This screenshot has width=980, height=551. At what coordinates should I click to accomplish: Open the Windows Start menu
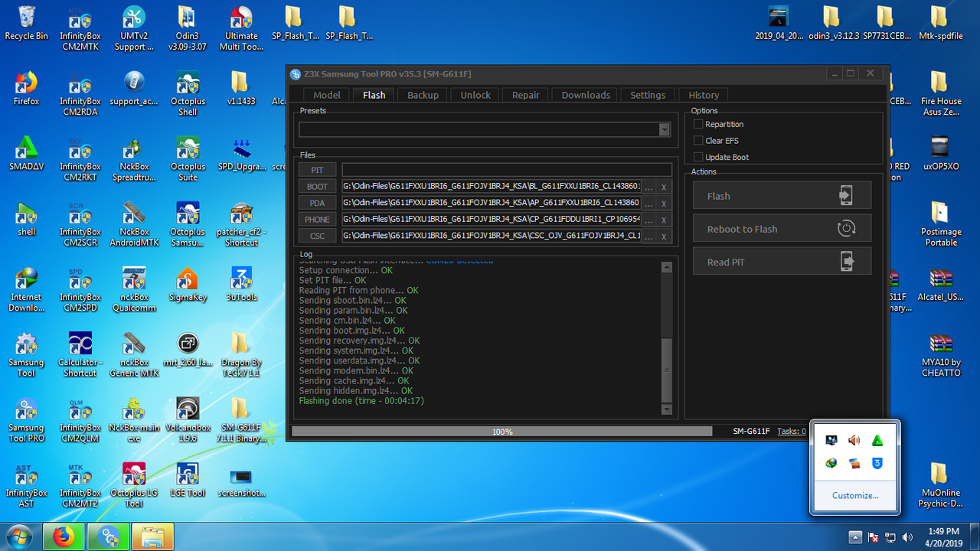[x=21, y=536]
